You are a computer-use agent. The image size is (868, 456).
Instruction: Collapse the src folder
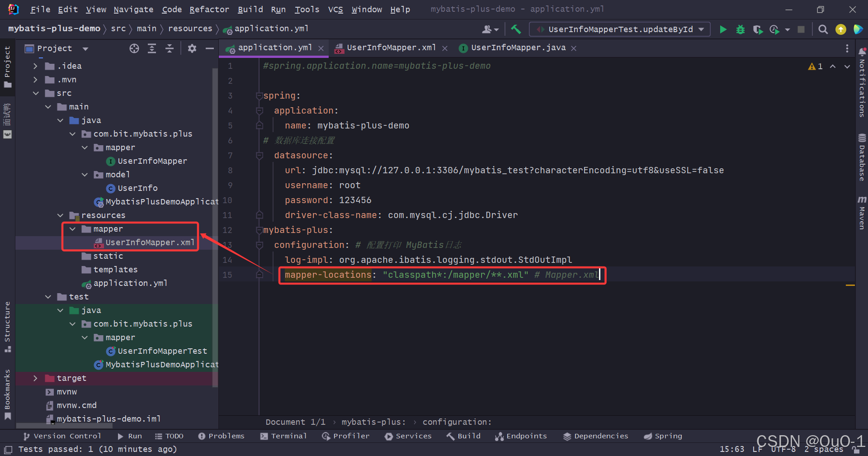(36, 93)
